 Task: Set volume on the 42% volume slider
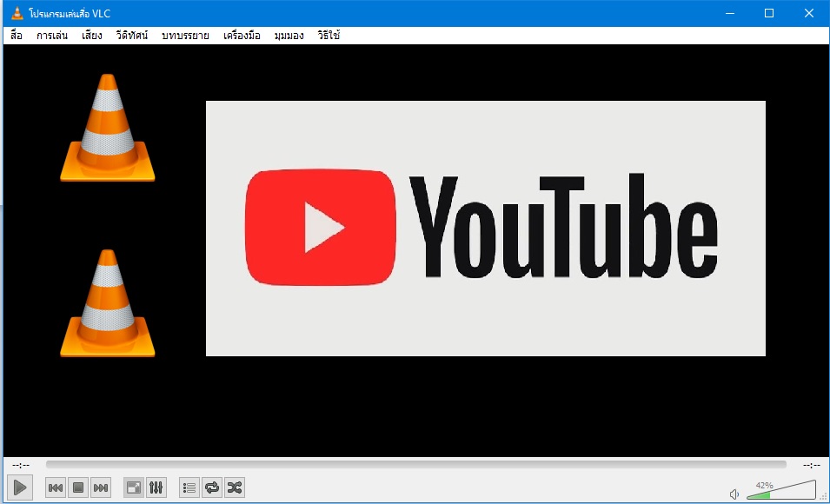pyautogui.click(x=781, y=490)
